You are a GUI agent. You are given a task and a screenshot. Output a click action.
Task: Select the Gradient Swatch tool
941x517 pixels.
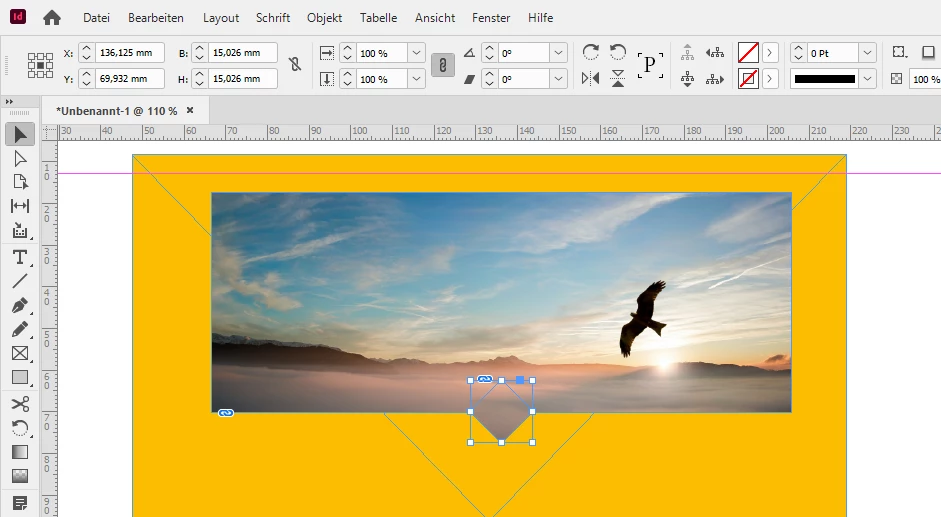coord(20,452)
